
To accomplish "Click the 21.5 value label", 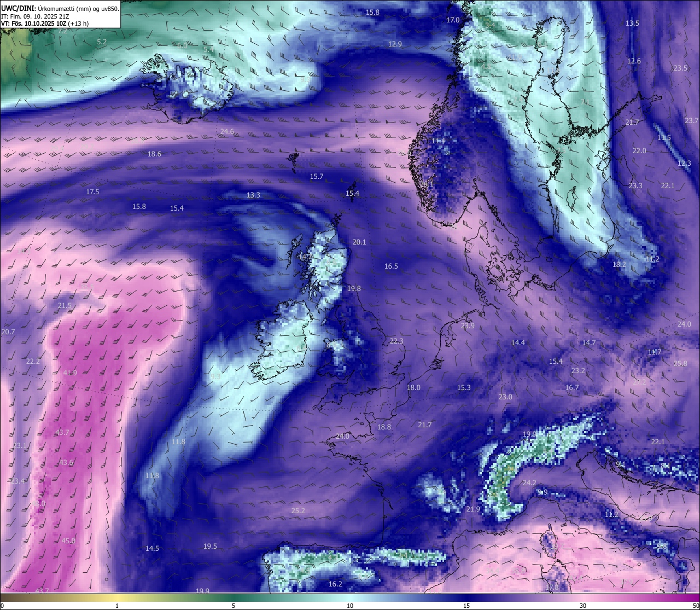I will (x=65, y=305).
